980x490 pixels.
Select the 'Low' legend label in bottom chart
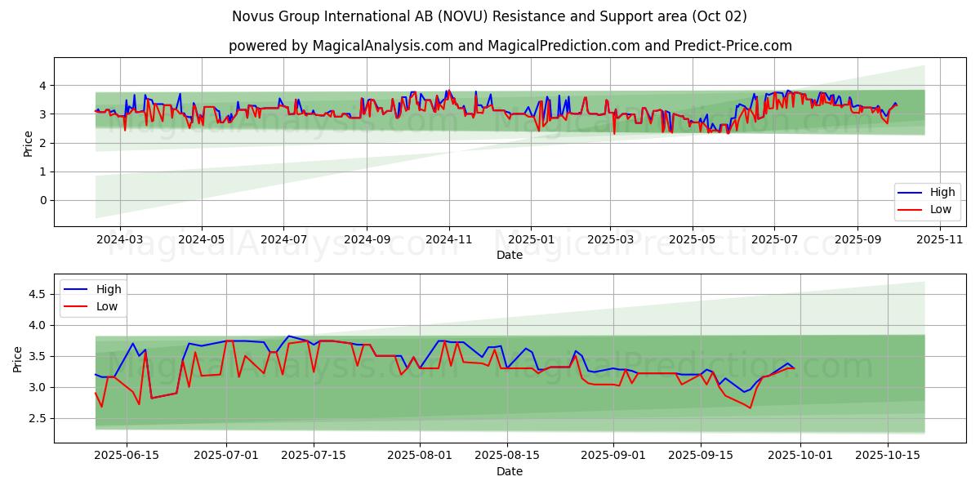click(x=107, y=306)
